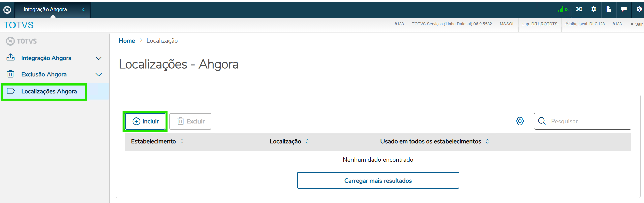Click the document page icon in top bar
The image size is (644, 203).
point(609,9)
